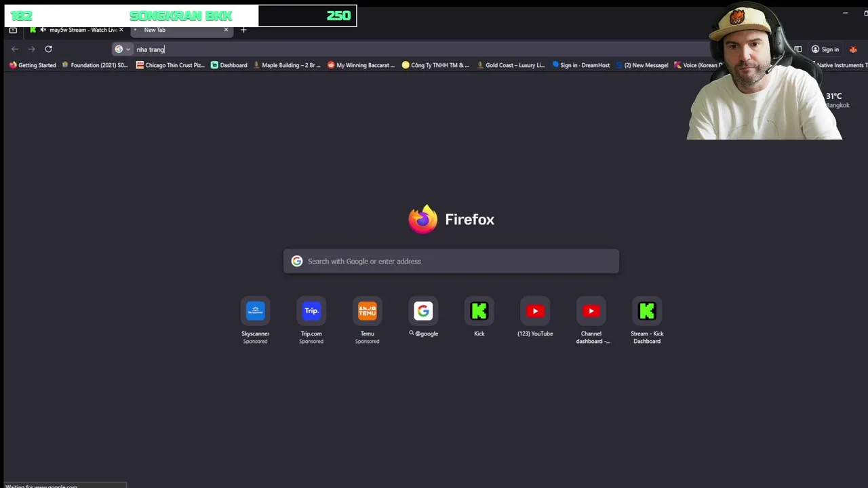The image size is (868, 488).
Task: Close the New Tab tab
Action: [x=226, y=30]
